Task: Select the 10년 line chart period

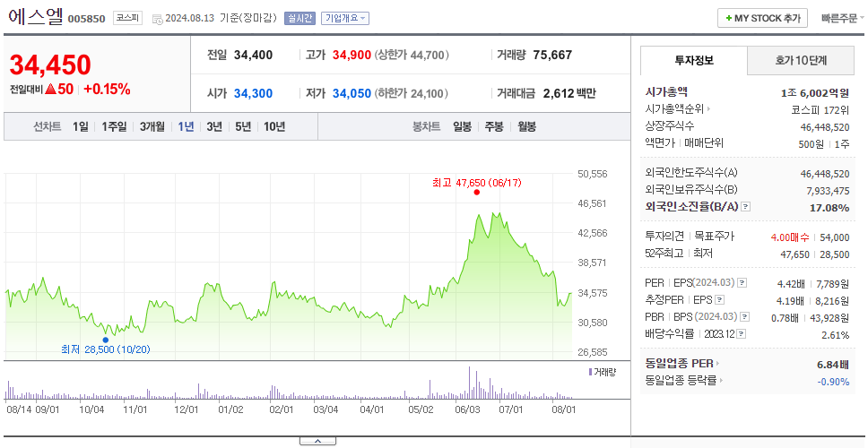Action: point(274,126)
